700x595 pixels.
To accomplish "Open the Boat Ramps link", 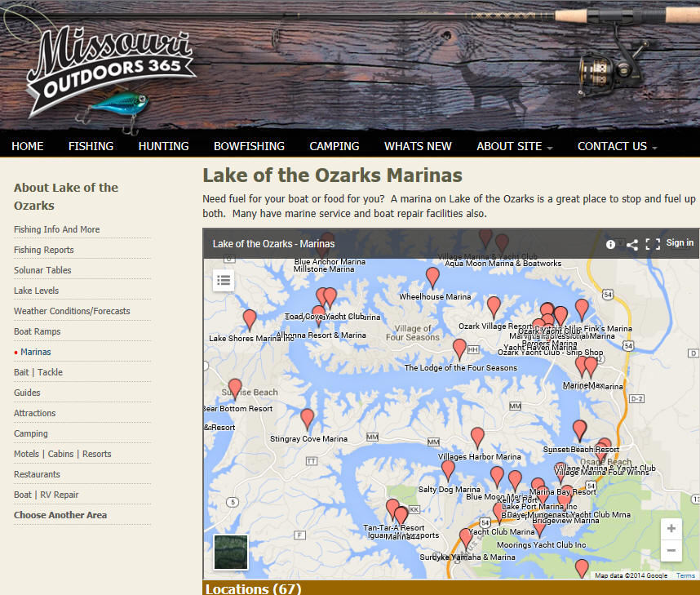I will [x=37, y=332].
